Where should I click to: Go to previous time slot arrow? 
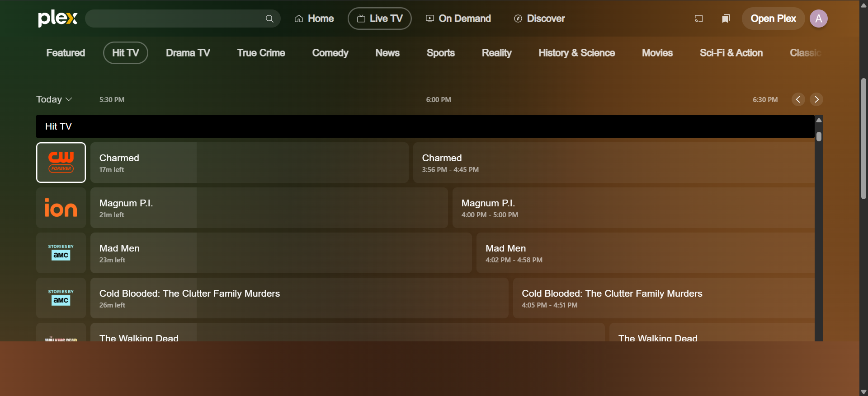pos(798,99)
